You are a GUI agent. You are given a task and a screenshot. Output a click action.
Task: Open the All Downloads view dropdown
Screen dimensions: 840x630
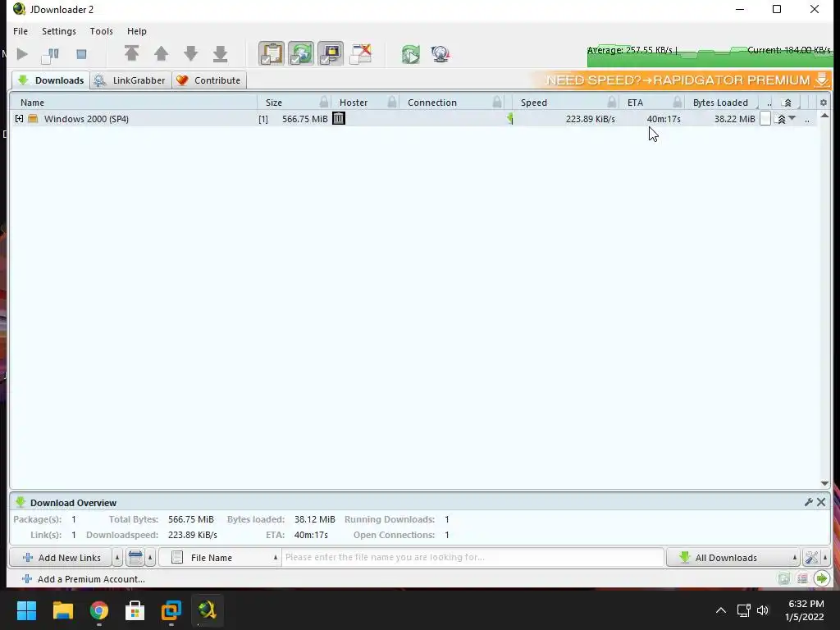point(733,558)
